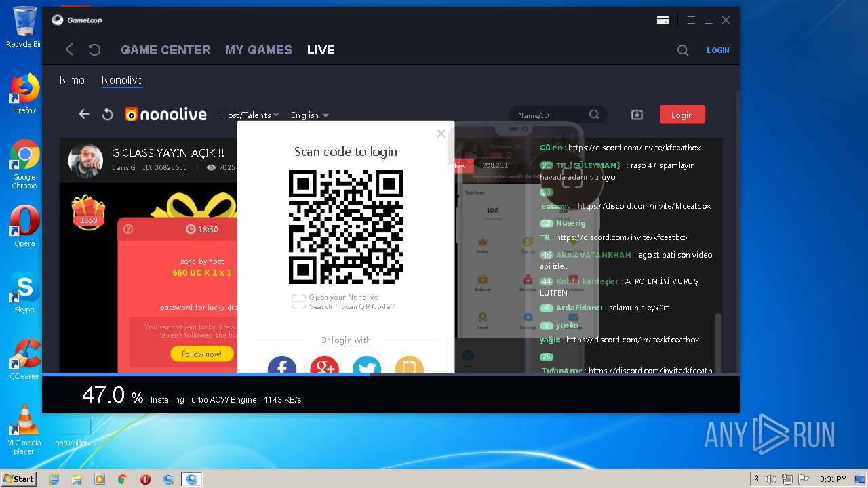Click the Baris G streamer avatar

click(x=85, y=160)
